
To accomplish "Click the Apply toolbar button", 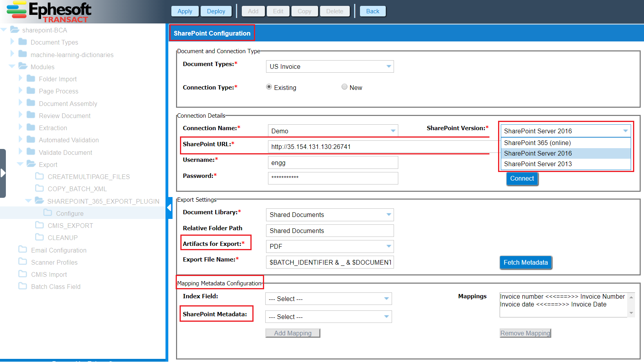I will tap(185, 11).
